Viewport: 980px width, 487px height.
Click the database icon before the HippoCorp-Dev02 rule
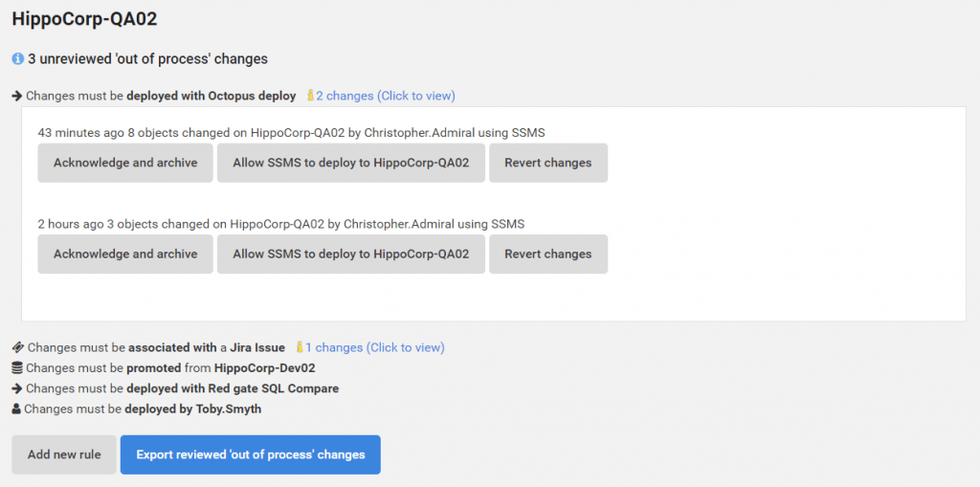pos(17,367)
